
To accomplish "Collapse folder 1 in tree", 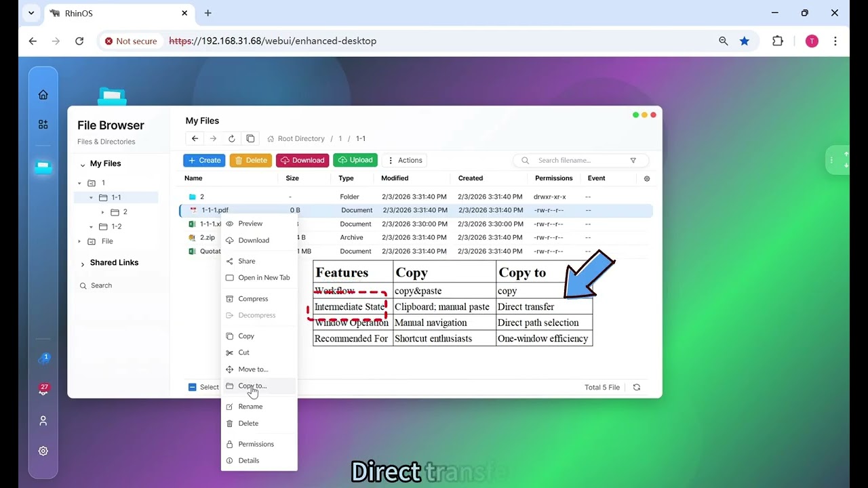I will tap(79, 183).
